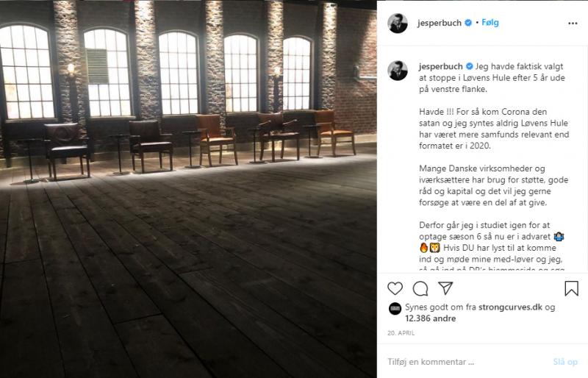Click jesperbuch avatar beside the caption
588x378 pixels.
(x=398, y=71)
